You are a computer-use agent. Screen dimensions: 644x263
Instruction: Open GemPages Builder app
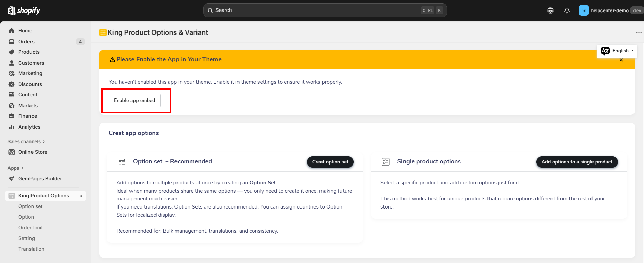[x=40, y=179]
